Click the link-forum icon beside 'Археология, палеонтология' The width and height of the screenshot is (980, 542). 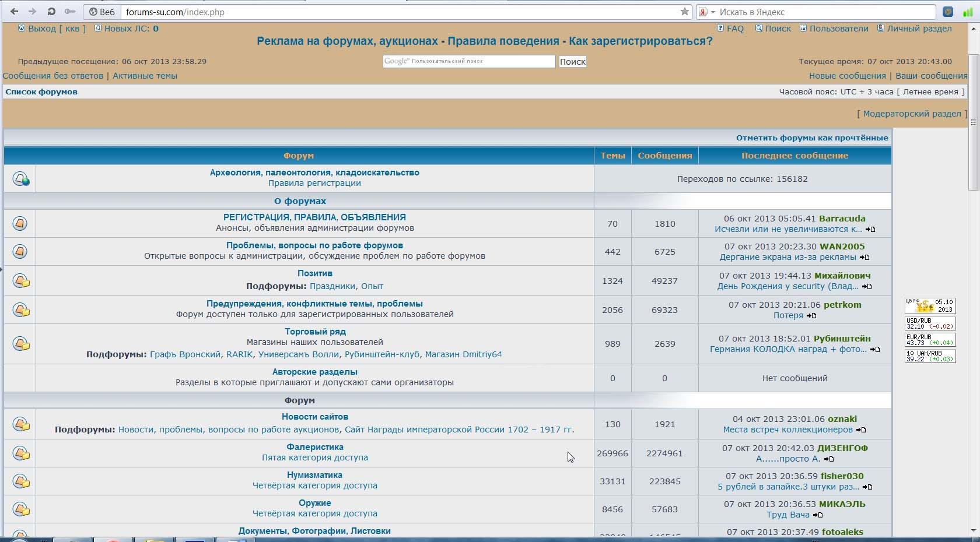coord(20,179)
